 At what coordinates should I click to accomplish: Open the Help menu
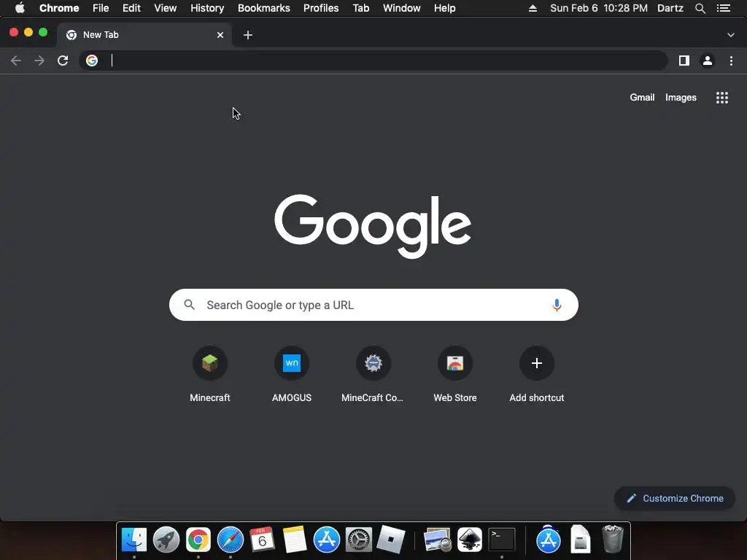coord(444,8)
